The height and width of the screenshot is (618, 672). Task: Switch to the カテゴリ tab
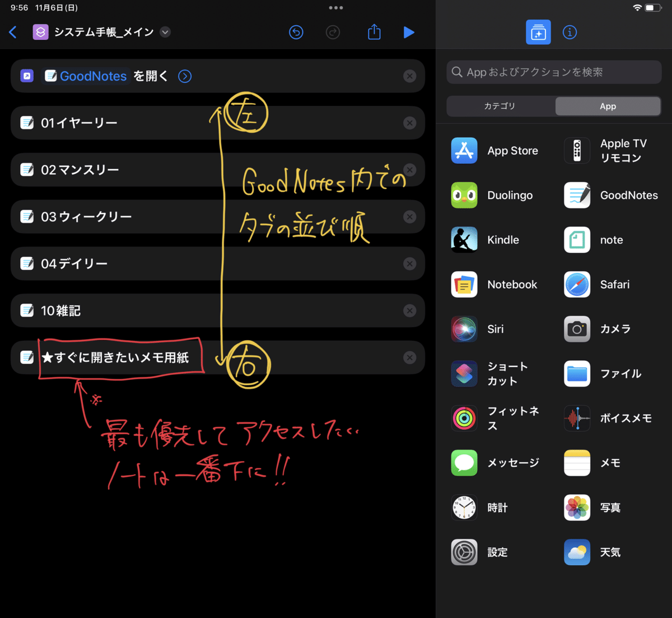[x=500, y=106]
